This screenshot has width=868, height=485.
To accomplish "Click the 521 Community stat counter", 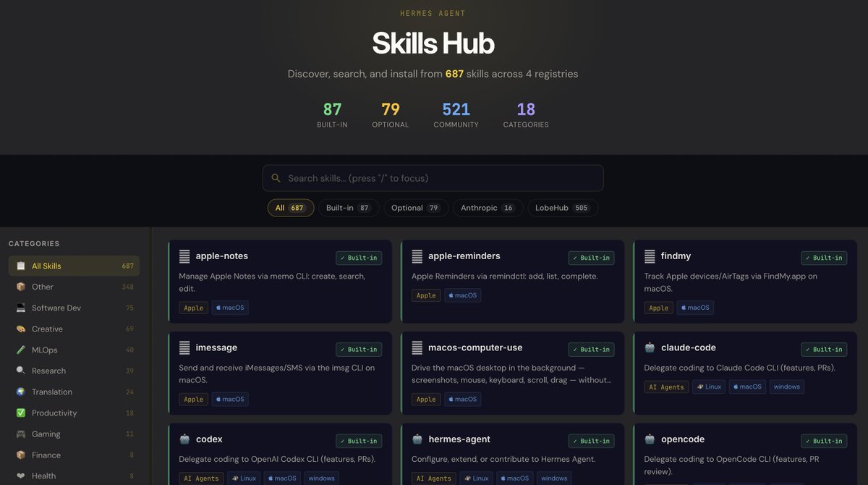I will [x=456, y=115].
